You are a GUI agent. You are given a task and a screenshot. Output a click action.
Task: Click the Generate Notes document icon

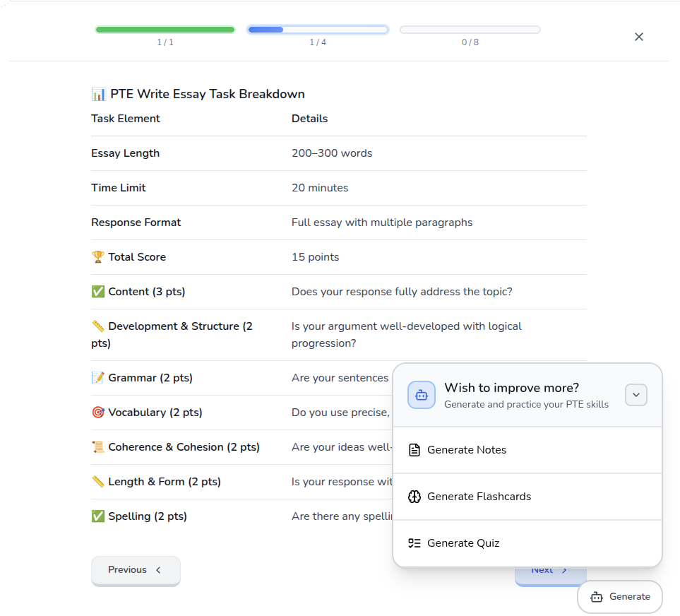click(x=414, y=450)
